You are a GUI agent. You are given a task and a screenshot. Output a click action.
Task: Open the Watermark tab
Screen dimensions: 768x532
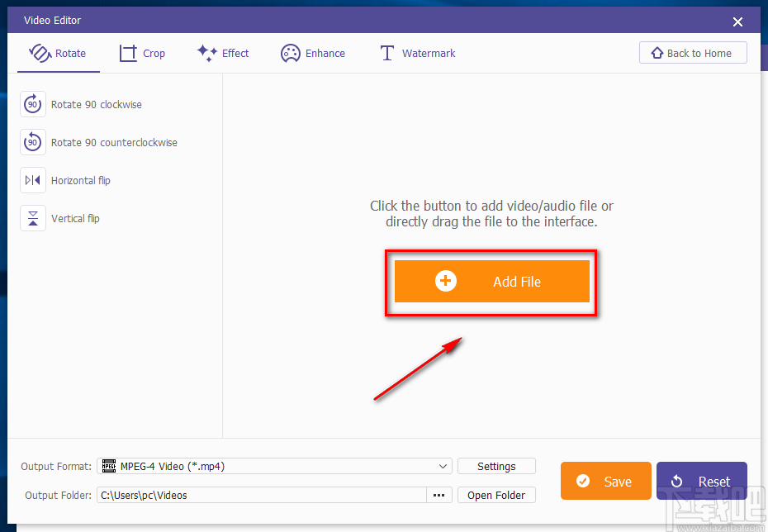coord(418,54)
